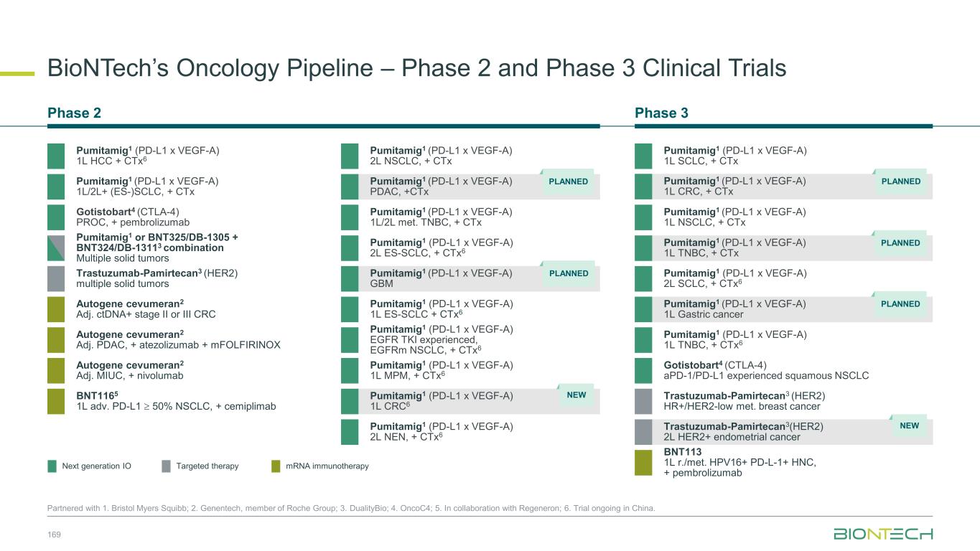This screenshot has width=980, height=551.
Task: Click the PLANNED badge on Pumitamig PDAC row
Action: click(x=568, y=182)
